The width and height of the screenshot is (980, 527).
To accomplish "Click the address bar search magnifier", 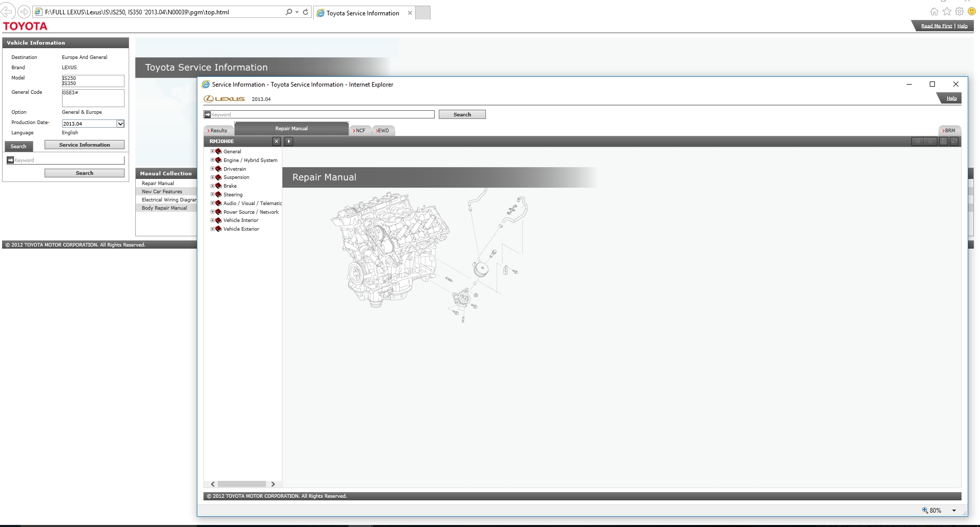I will pyautogui.click(x=289, y=12).
